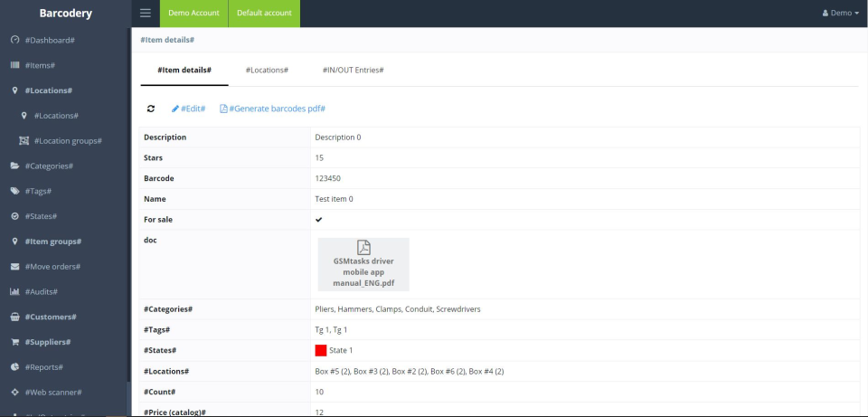The width and height of the screenshot is (868, 417).
Task: Click the pencil icon next to Edit
Action: pos(175,109)
